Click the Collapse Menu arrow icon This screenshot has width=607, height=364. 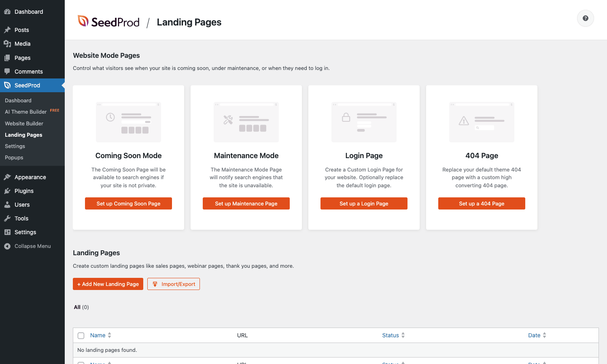pyautogui.click(x=7, y=246)
